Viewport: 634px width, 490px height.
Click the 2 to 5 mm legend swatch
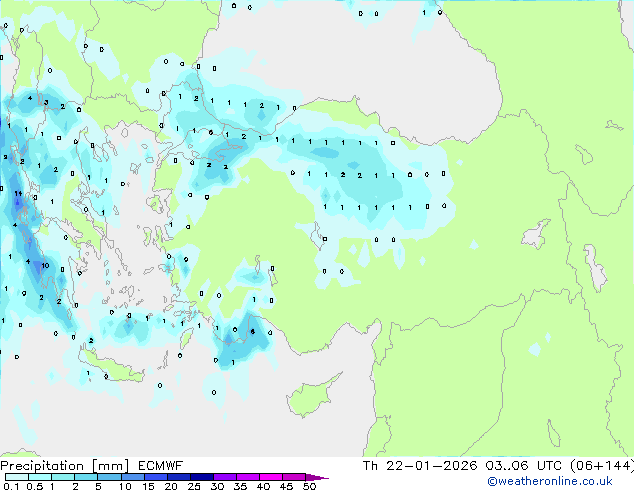pos(86,477)
